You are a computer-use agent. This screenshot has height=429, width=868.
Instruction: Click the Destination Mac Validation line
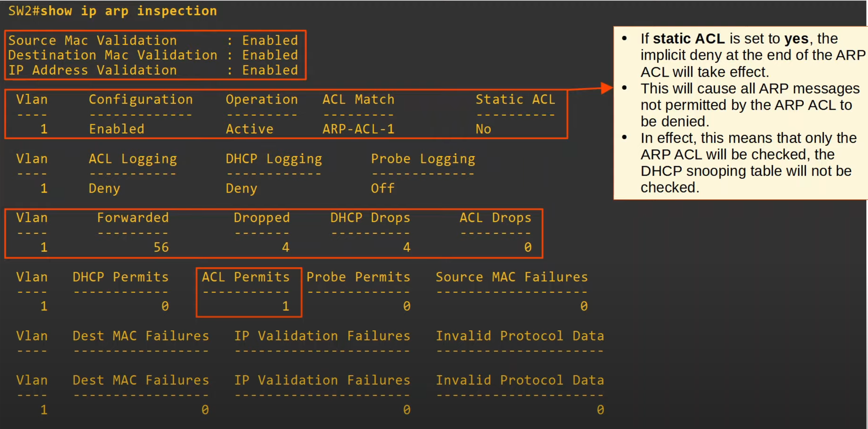[113, 55]
